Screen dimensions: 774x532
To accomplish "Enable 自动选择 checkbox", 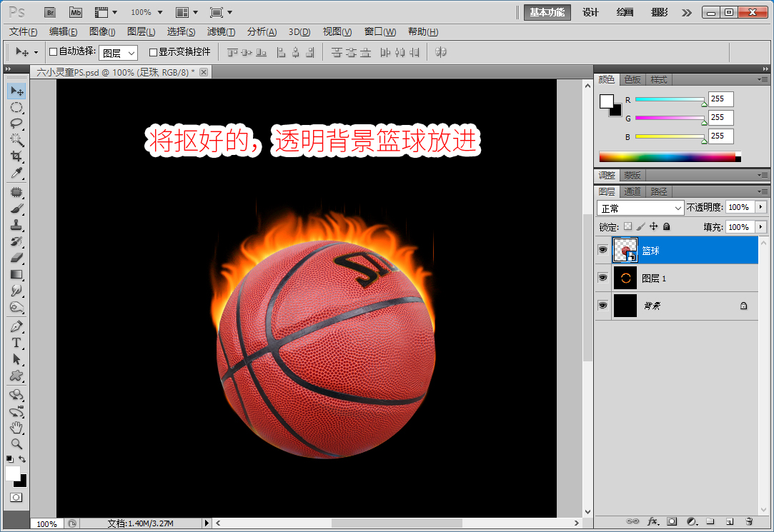I will coord(54,51).
